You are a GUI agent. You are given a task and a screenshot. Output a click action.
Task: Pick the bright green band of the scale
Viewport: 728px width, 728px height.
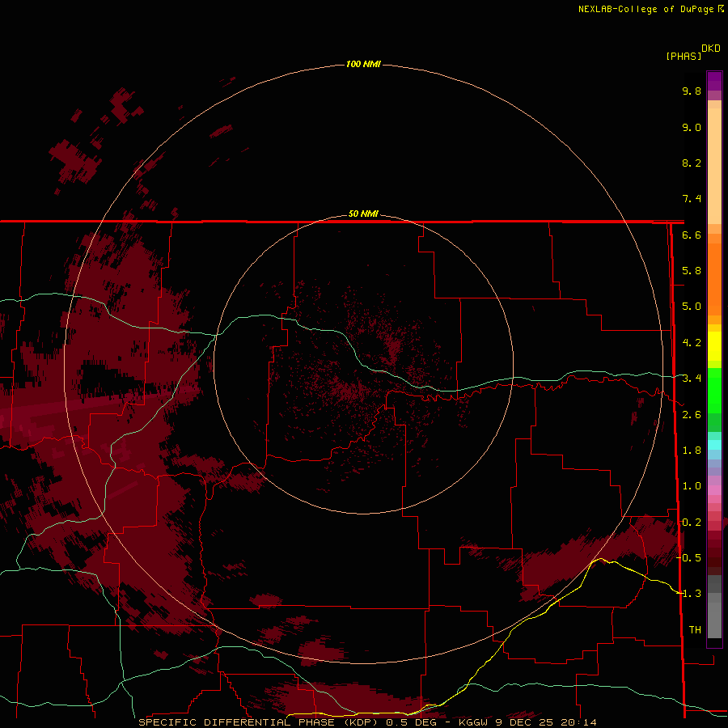tap(714, 390)
